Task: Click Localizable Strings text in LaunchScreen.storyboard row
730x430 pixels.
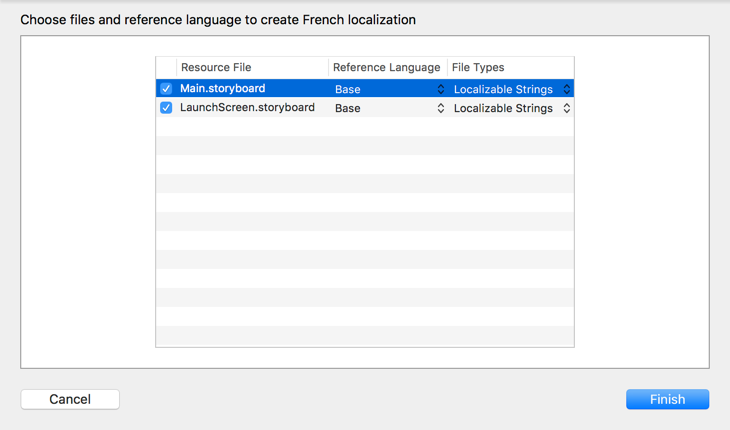Action: 503,108
